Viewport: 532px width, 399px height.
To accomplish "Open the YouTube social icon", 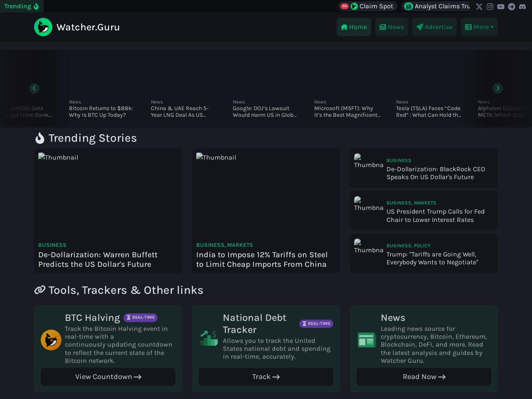I will 501,7.
